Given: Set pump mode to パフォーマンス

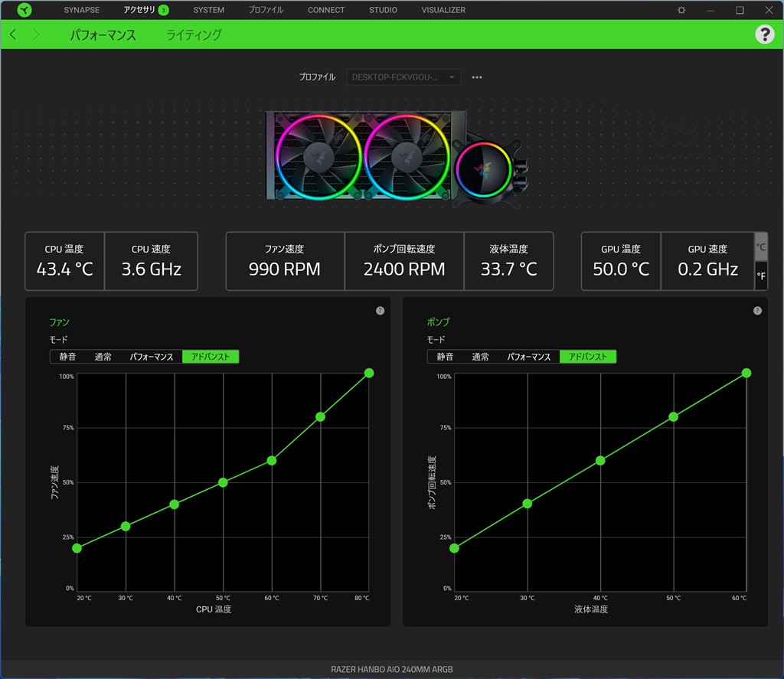Looking at the screenshot, I should pos(528,357).
